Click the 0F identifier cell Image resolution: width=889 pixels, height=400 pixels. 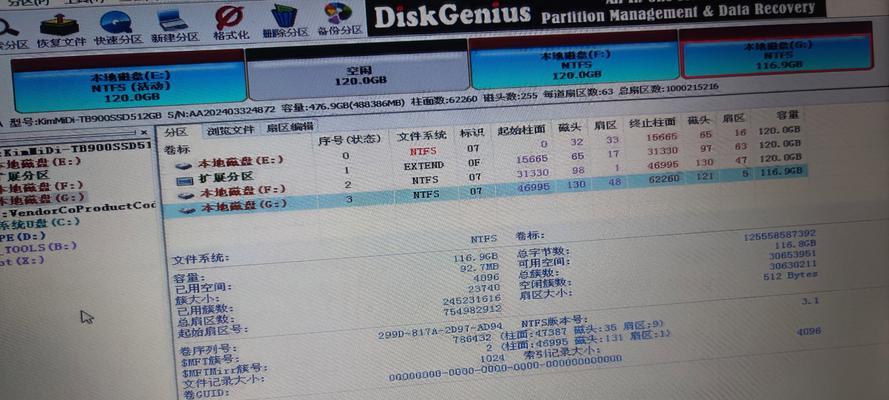[x=475, y=163]
